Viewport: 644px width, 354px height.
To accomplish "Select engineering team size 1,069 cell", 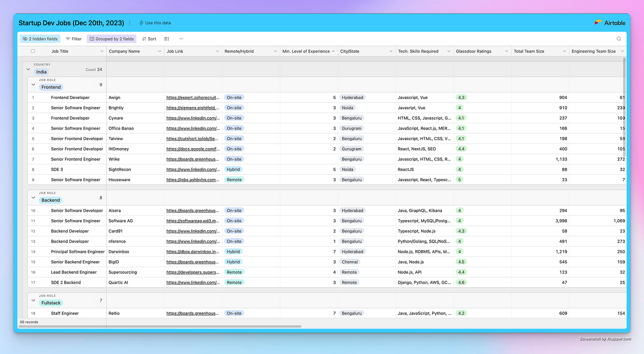I will coord(598,221).
